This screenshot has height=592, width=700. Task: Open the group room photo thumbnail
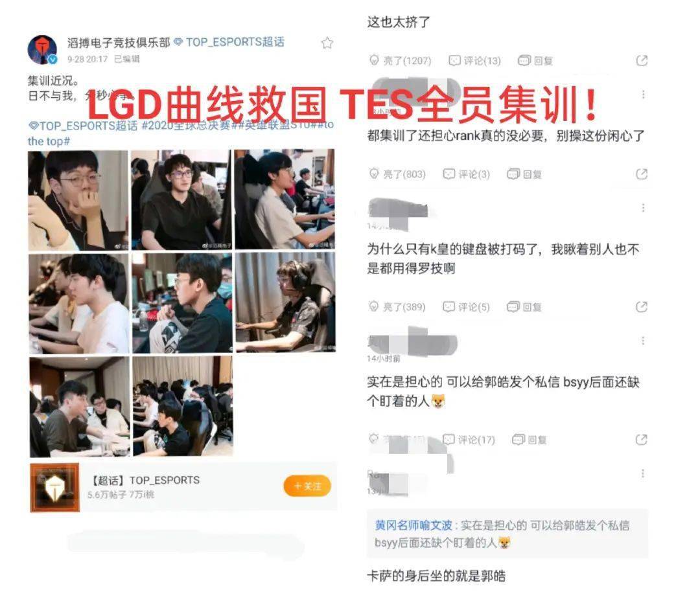pos(183,406)
